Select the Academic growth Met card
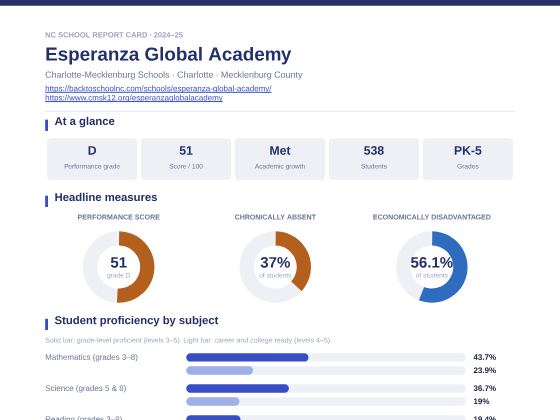Image resolution: width=560 pixels, height=420 pixels. 280,159
